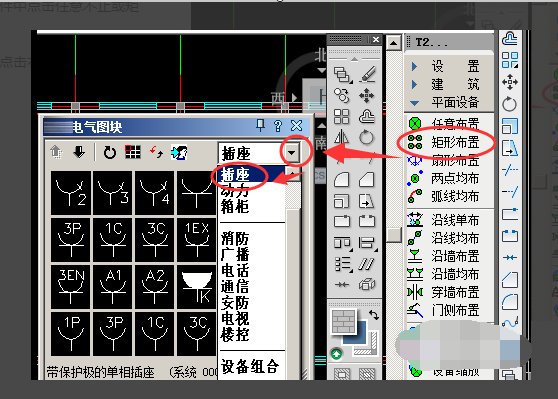This screenshot has height=399, width=558.
Task: Click the brick wall material swatch
Action: pyautogui.click(x=343, y=321)
